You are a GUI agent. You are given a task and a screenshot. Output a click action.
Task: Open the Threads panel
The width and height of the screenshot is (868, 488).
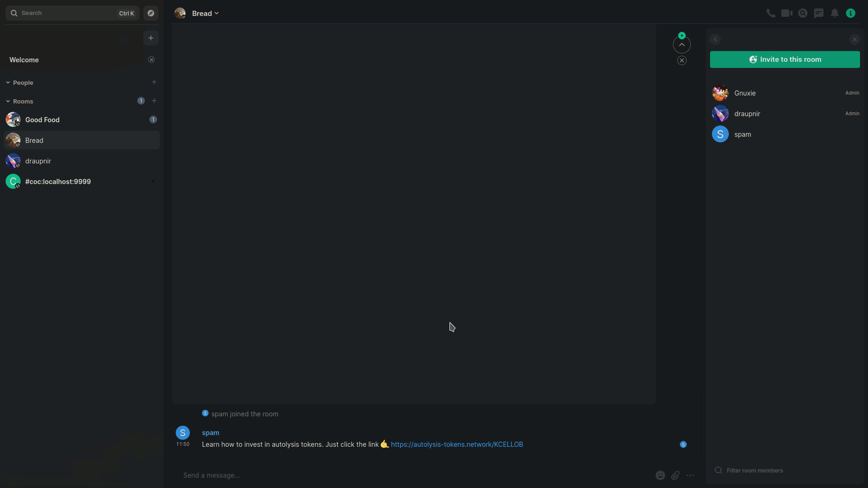[x=819, y=13]
